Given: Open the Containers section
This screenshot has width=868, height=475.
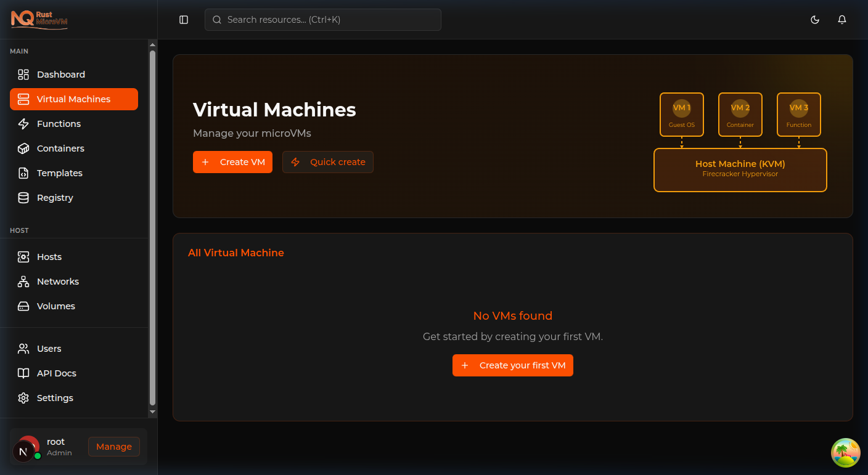Looking at the screenshot, I should coord(61,148).
